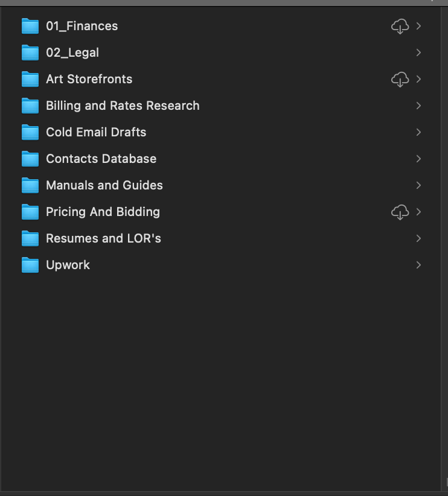This screenshot has height=496, width=448.
Task: Download 01_Finances via its cloud icon
Action: pyautogui.click(x=400, y=27)
